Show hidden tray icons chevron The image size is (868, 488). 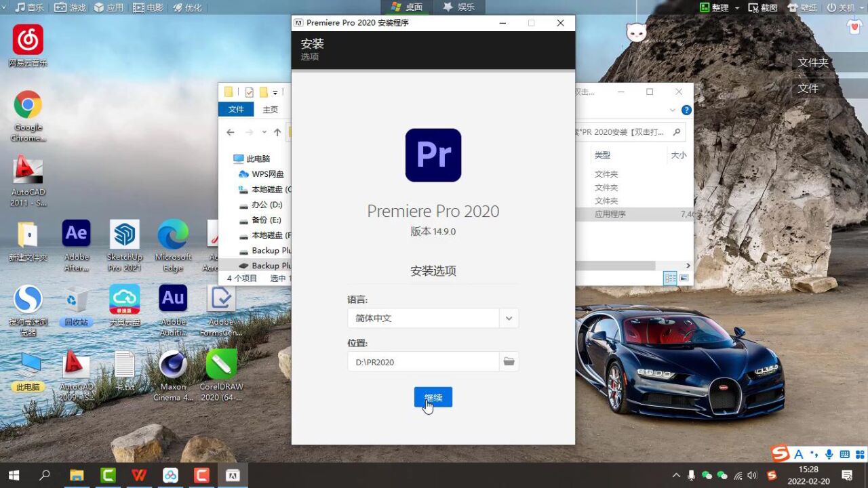coord(676,475)
